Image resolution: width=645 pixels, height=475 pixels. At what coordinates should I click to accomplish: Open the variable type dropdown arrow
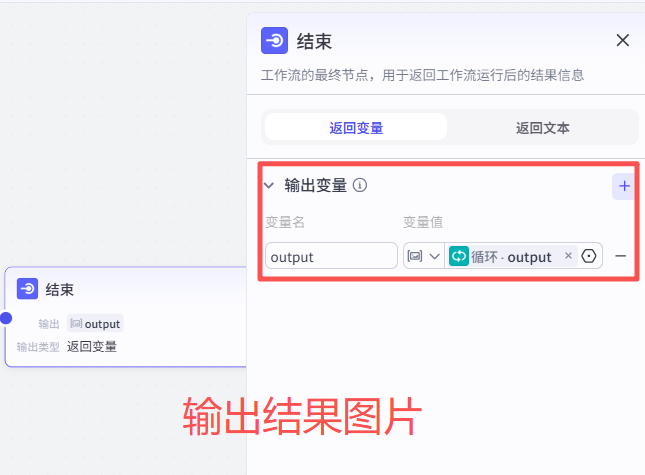(434, 256)
